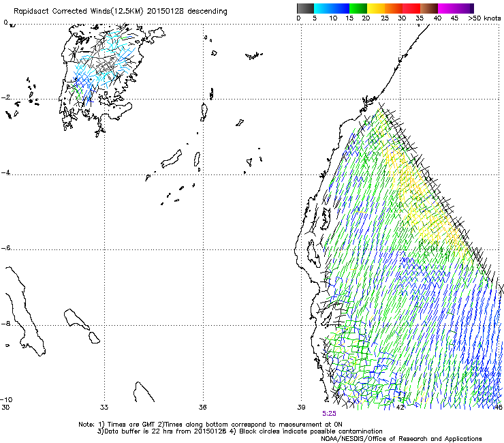Click the Rapidscat Corrected Winds title text
The width and height of the screenshot is (504, 443).
pos(121,12)
